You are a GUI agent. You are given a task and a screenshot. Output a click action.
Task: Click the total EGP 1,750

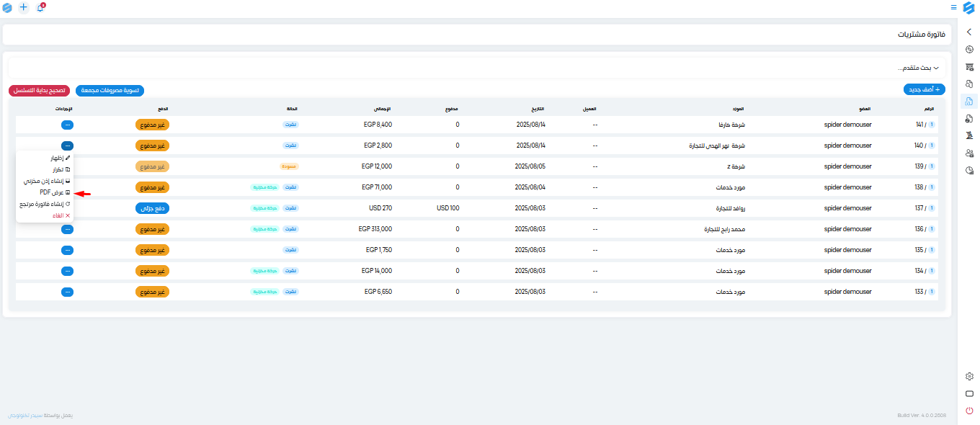click(378, 250)
